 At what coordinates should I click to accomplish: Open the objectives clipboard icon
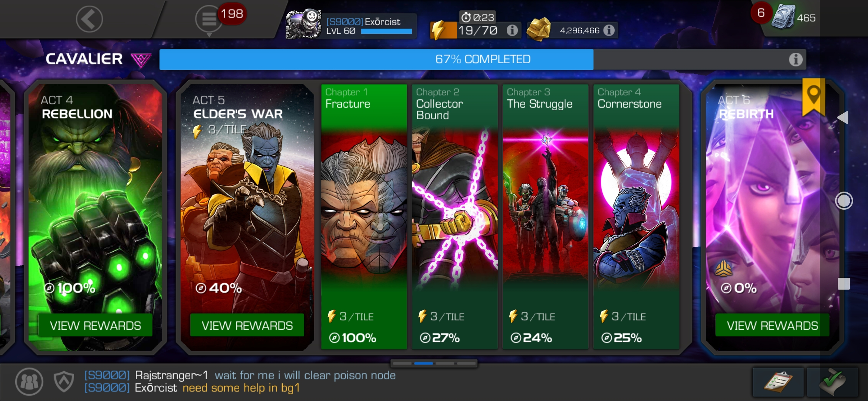tap(778, 382)
